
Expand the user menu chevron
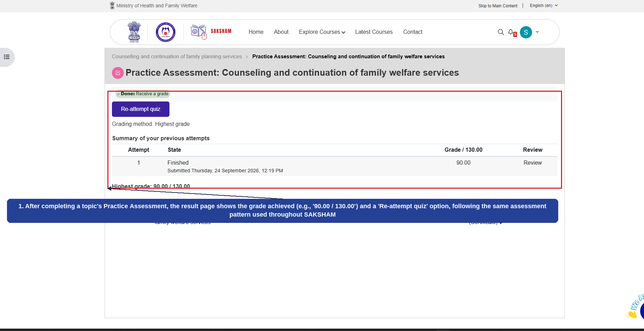coord(537,32)
